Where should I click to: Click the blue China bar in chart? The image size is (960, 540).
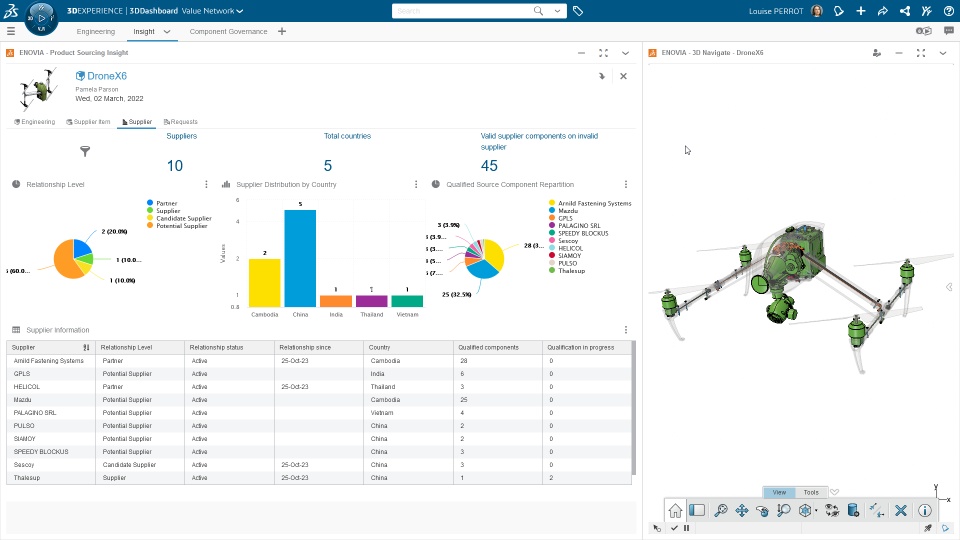pos(300,258)
